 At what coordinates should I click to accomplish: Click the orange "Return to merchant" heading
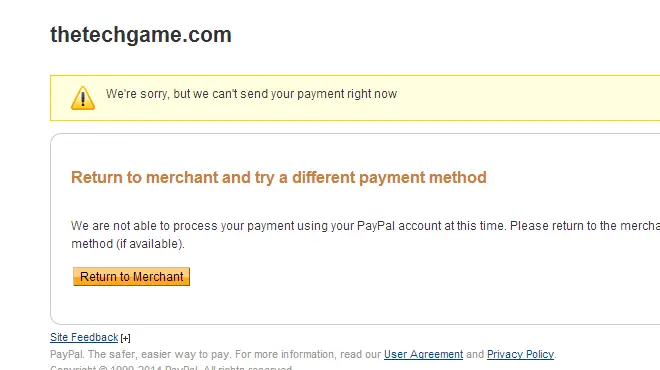pos(279,178)
